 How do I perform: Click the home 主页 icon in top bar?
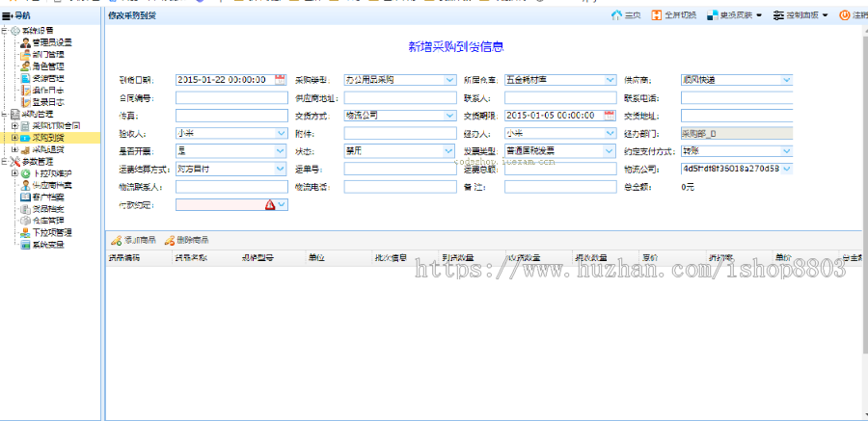pyautogui.click(x=616, y=15)
